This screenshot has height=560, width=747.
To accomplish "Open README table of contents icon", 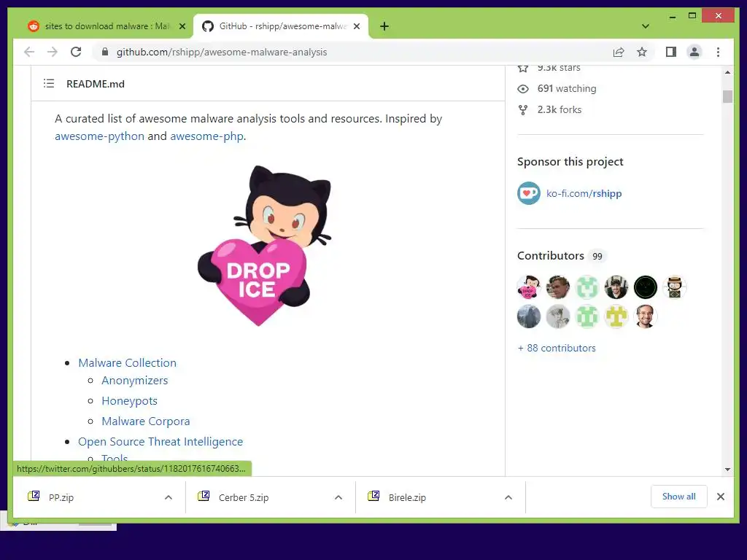I will tap(49, 84).
